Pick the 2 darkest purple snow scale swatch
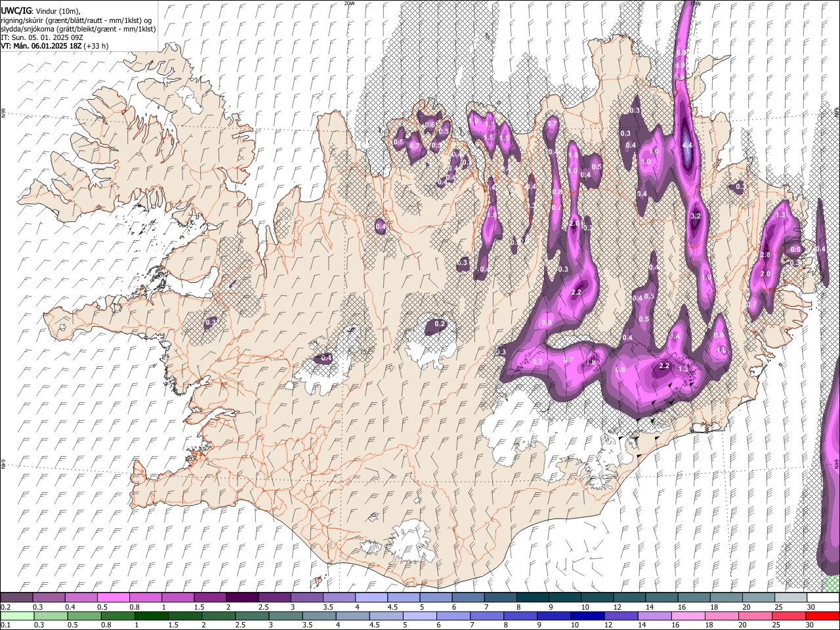This screenshot has width=840, height=630. pos(241,598)
